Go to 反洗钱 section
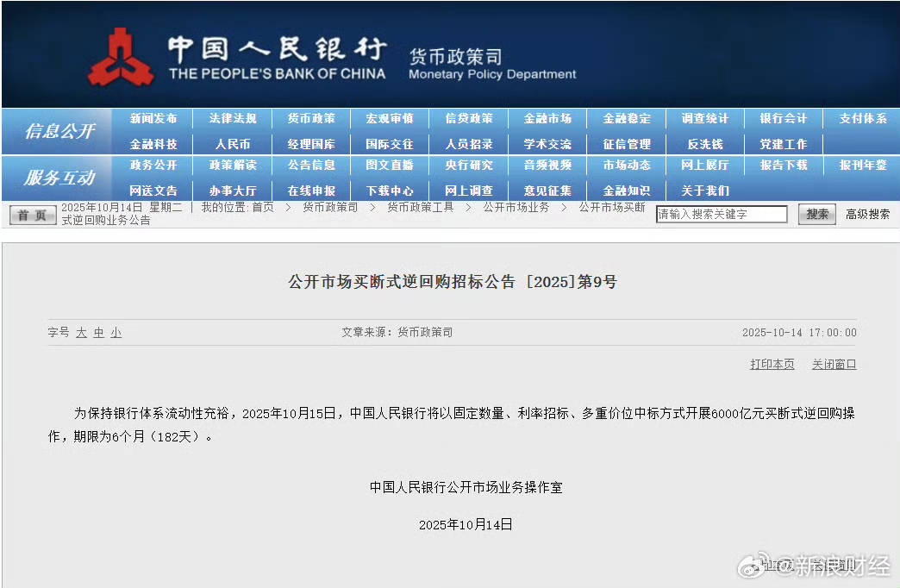Screen dimensions: 900x588 coord(705,144)
